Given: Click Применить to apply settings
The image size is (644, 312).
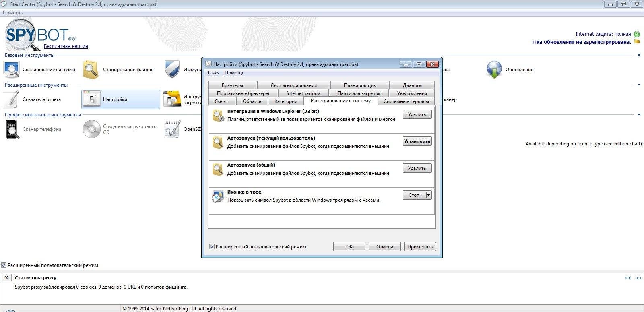Looking at the screenshot, I should [x=420, y=247].
